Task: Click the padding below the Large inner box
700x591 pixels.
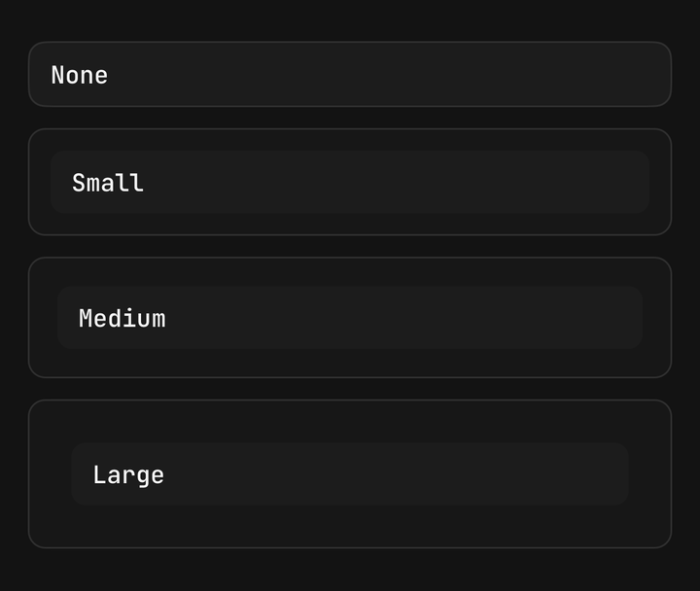Action: tap(350, 527)
